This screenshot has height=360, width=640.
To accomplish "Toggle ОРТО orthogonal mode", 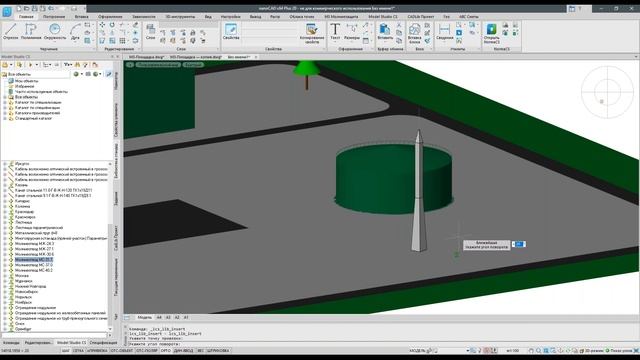I will (x=166, y=351).
